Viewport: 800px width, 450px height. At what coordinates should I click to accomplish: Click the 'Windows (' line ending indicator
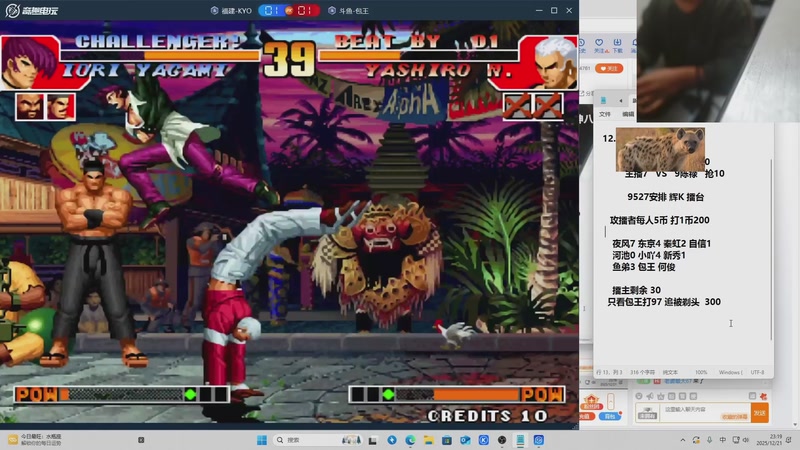point(731,372)
